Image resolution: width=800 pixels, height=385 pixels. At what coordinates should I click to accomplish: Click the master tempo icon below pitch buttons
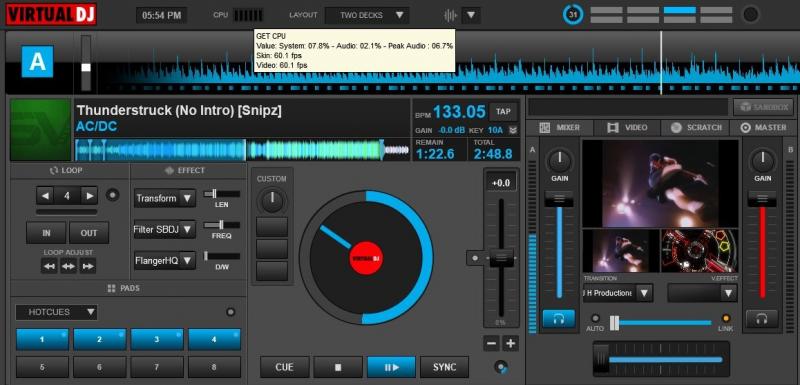(502, 367)
